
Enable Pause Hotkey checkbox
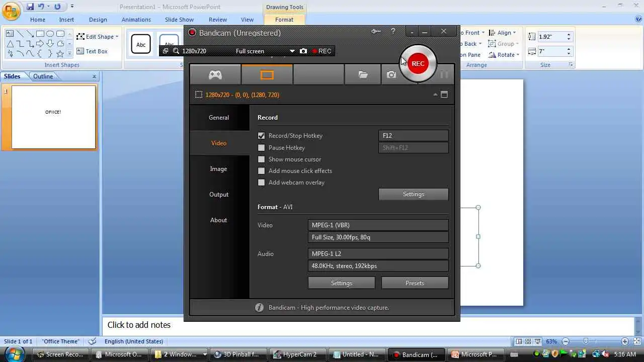(x=261, y=148)
